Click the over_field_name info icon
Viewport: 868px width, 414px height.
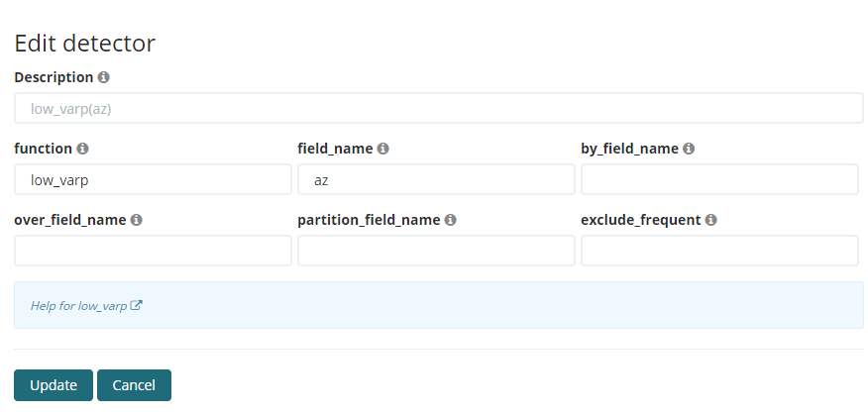(x=137, y=220)
